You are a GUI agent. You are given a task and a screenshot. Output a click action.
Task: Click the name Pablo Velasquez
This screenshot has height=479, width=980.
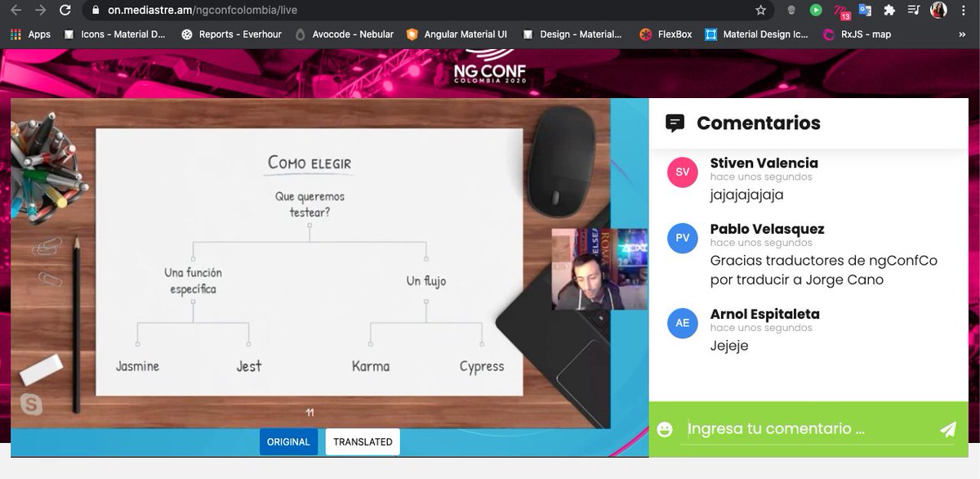coord(768,229)
